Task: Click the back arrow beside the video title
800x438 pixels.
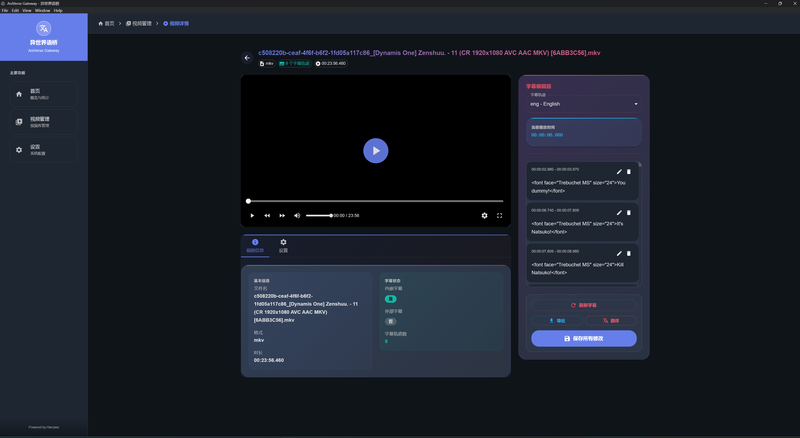Action: click(x=247, y=58)
